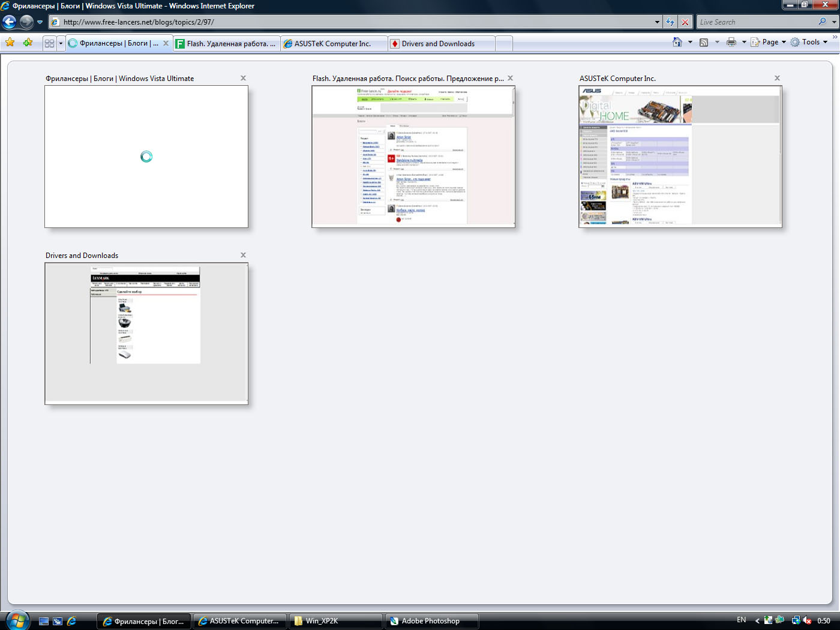The image size is (840, 630).
Task: Click the green-arrow globe tray icon
Action: [x=768, y=620]
